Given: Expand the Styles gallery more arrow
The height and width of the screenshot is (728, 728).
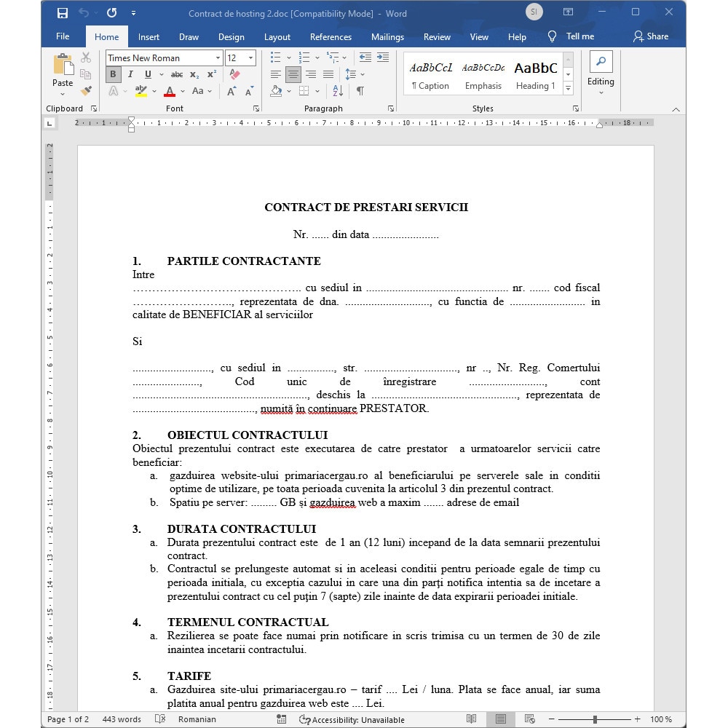Looking at the screenshot, I should 569,88.
